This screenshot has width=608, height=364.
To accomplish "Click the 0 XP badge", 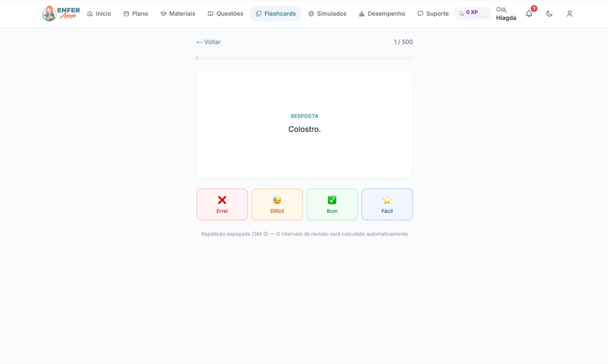I will point(473,13).
